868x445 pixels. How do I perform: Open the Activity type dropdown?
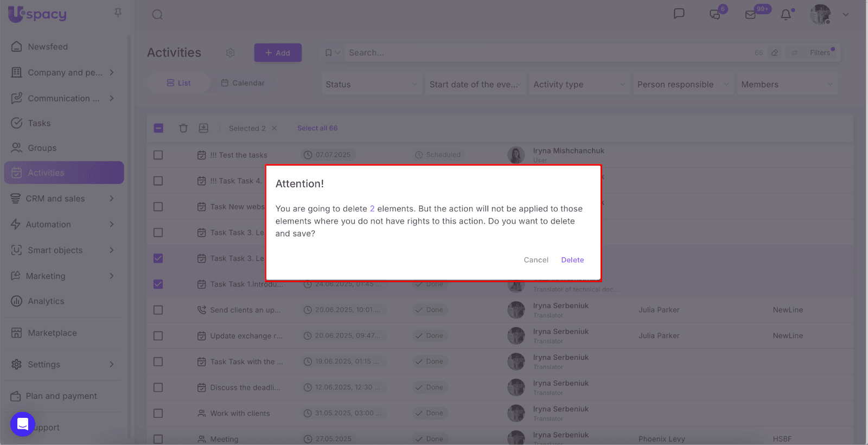click(579, 85)
